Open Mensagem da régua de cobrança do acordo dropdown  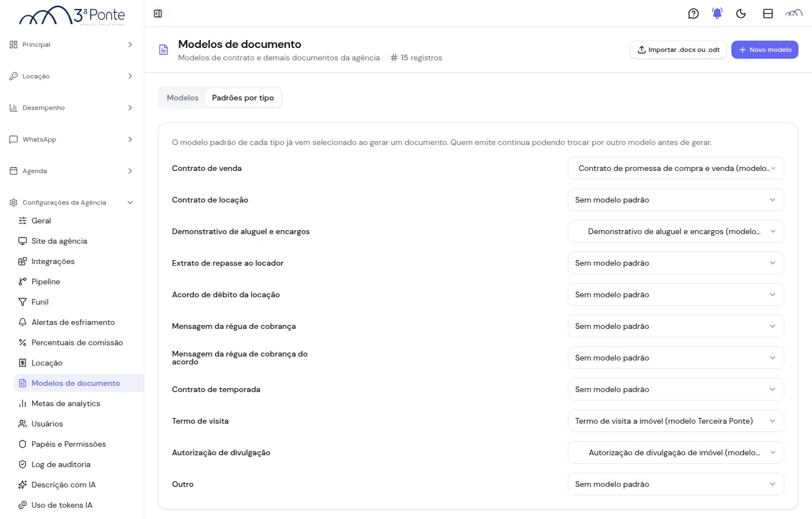[x=676, y=358]
